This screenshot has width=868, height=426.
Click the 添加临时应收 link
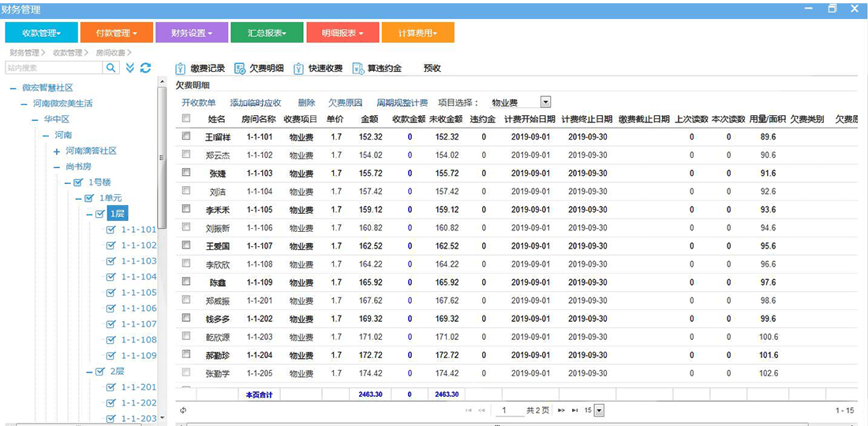pos(255,103)
